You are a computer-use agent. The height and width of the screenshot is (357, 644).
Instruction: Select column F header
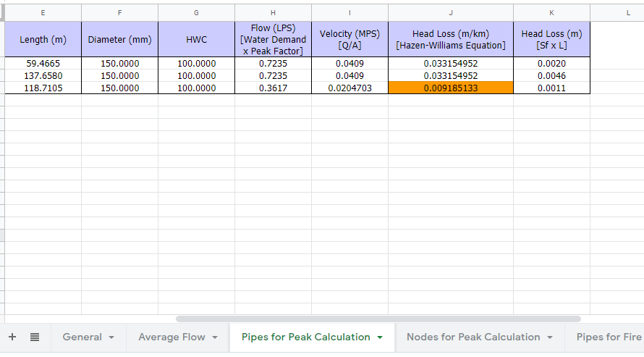coord(120,13)
